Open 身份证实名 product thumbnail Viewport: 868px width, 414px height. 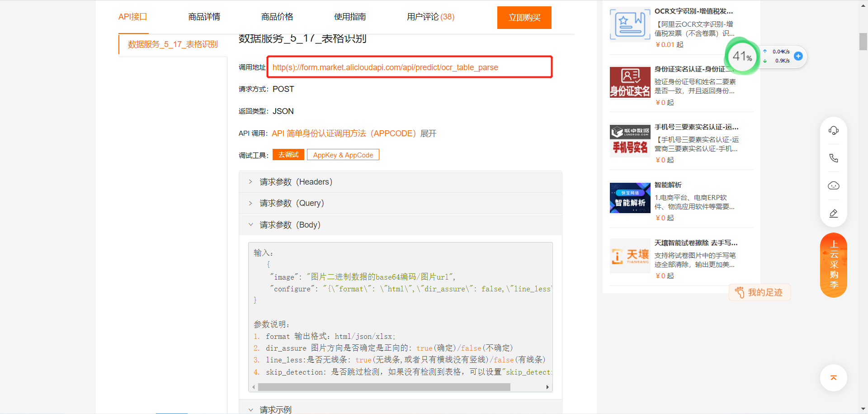(630, 82)
